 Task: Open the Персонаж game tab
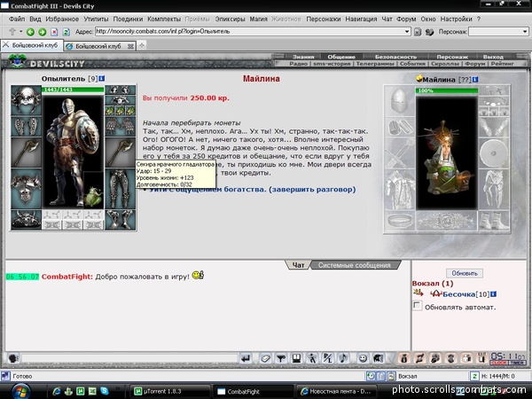click(x=452, y=57)
